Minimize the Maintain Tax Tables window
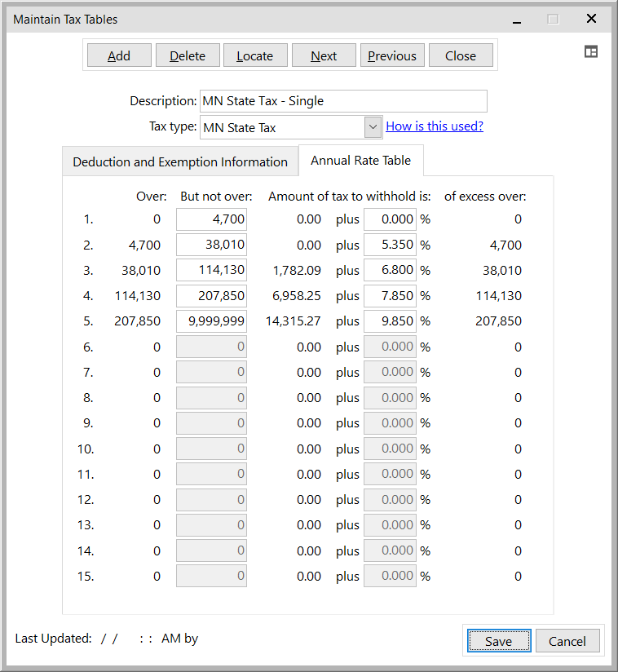Image resolution: width=618 pixels, height=672 pixels. [517, 20]
